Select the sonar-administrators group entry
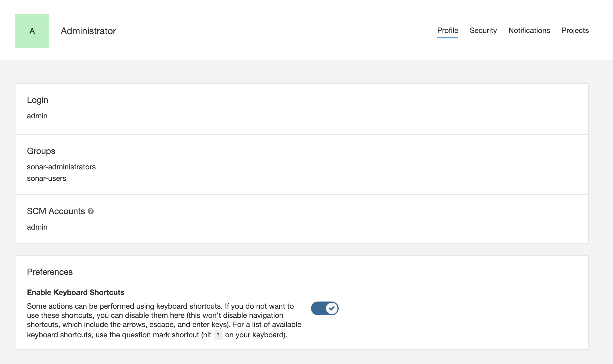Screen dimensions: 613x364 tap(61, 167)
